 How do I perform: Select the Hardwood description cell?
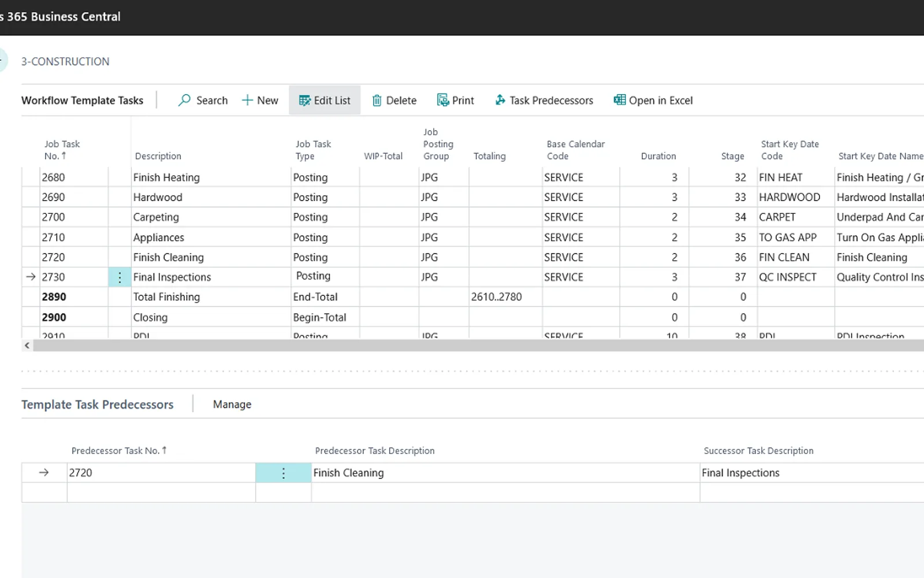point(211,197)
